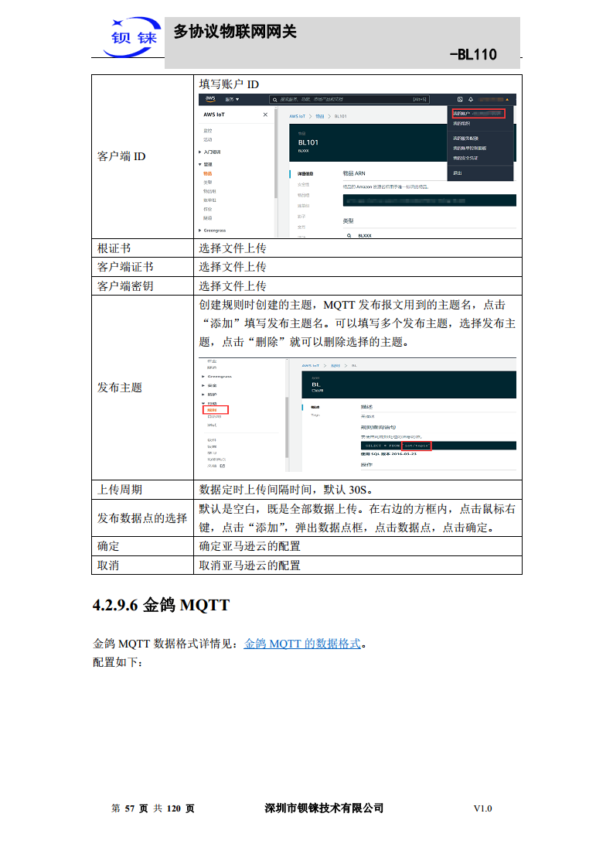Click the 根证书 table cell

click(143, 248)
